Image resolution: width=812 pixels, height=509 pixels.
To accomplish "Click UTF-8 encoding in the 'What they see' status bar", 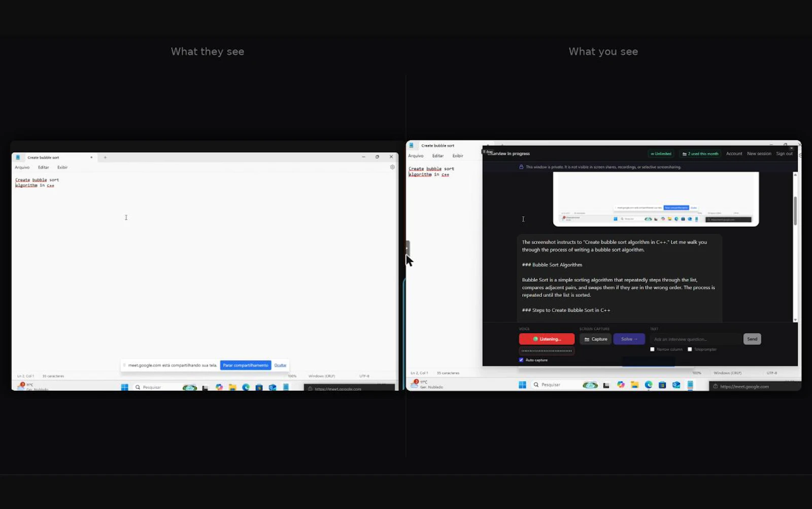I will 364,376.
